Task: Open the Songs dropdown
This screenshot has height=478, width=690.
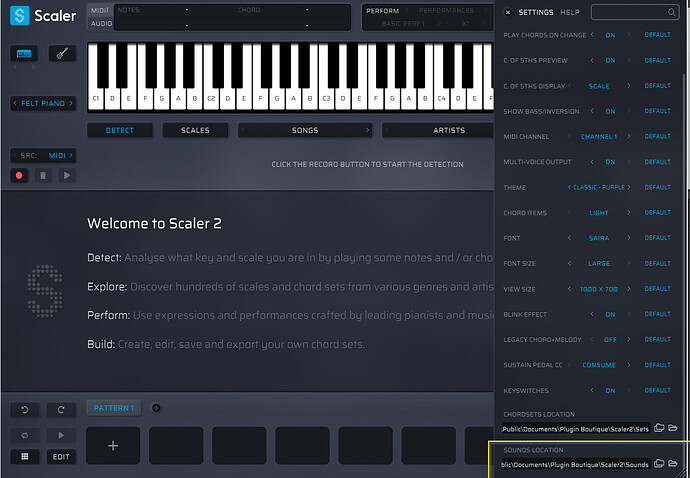Action: [305, 130]
